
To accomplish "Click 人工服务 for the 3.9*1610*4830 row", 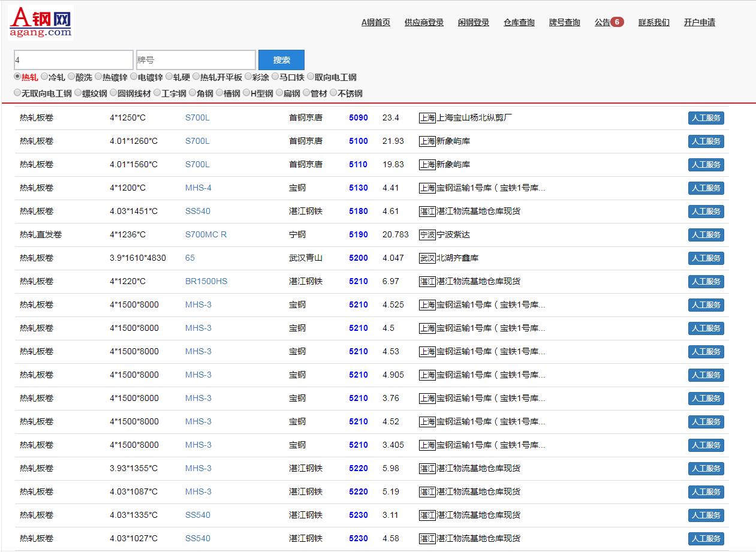I will coord(706,258).
